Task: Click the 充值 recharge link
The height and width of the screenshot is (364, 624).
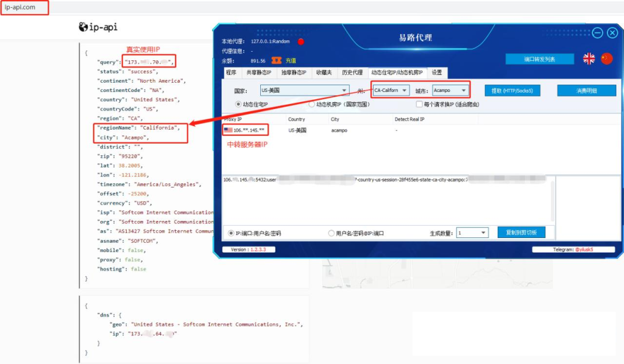Action: pyautogui.click(x=291, y=60)
